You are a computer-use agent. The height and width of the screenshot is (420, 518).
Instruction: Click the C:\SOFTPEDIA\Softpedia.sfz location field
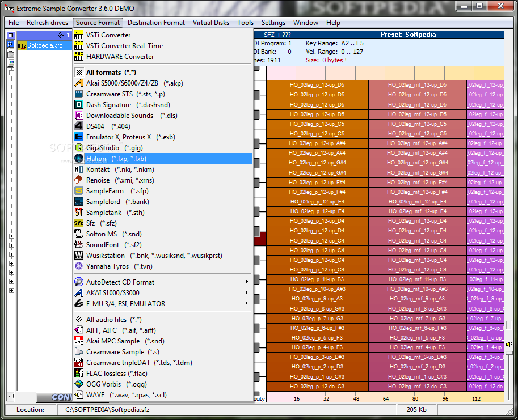226,410
